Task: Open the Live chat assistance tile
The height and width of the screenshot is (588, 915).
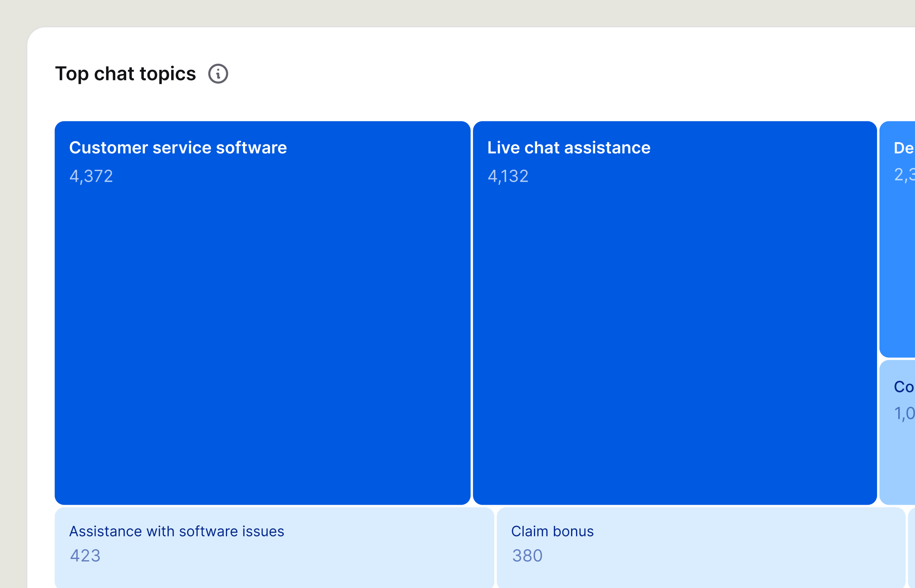Action: (x=675, y=313)
